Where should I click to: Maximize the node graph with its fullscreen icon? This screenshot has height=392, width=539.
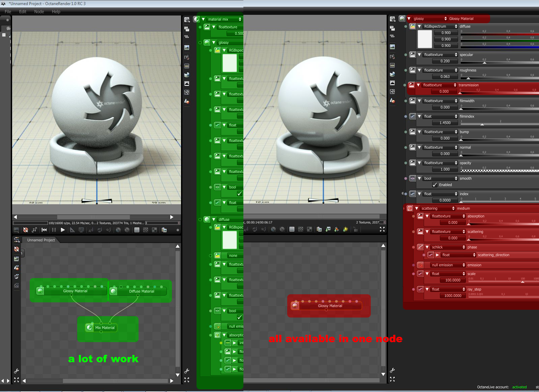pos(16,380)
